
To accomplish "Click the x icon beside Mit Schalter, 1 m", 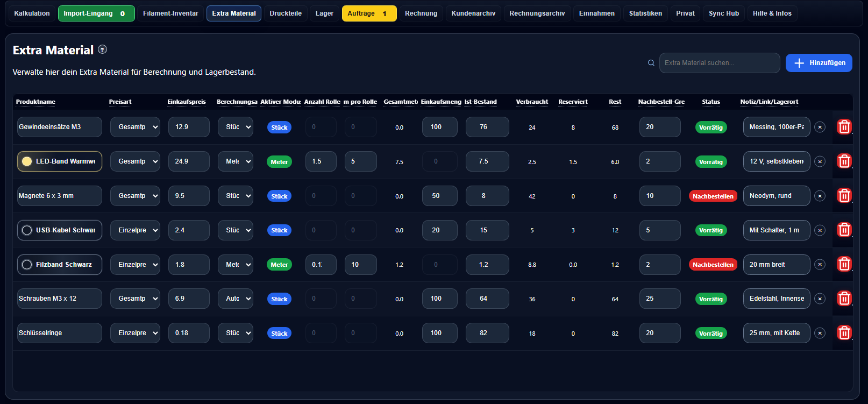I will pyautogui.click(x=820, y=230).
